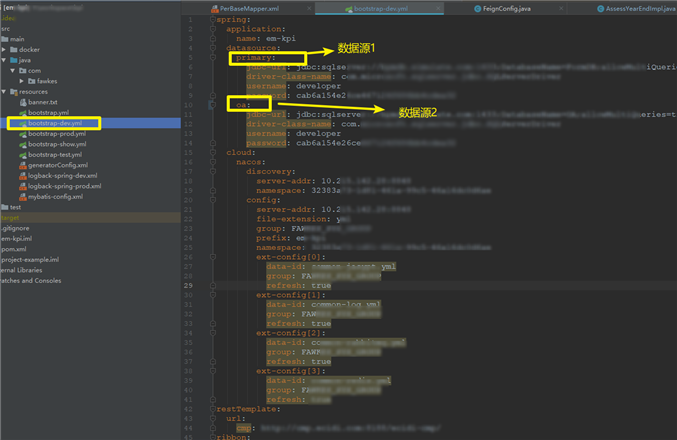Collapse the java folder arrow

pyautogui.click(x=4, y=60)
